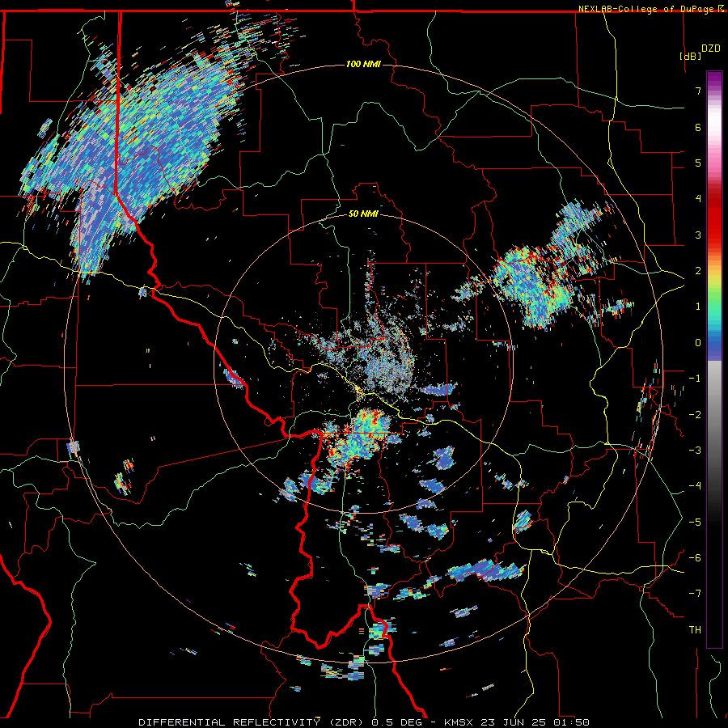Click the DZD legend title

click(x=711, y=49)
